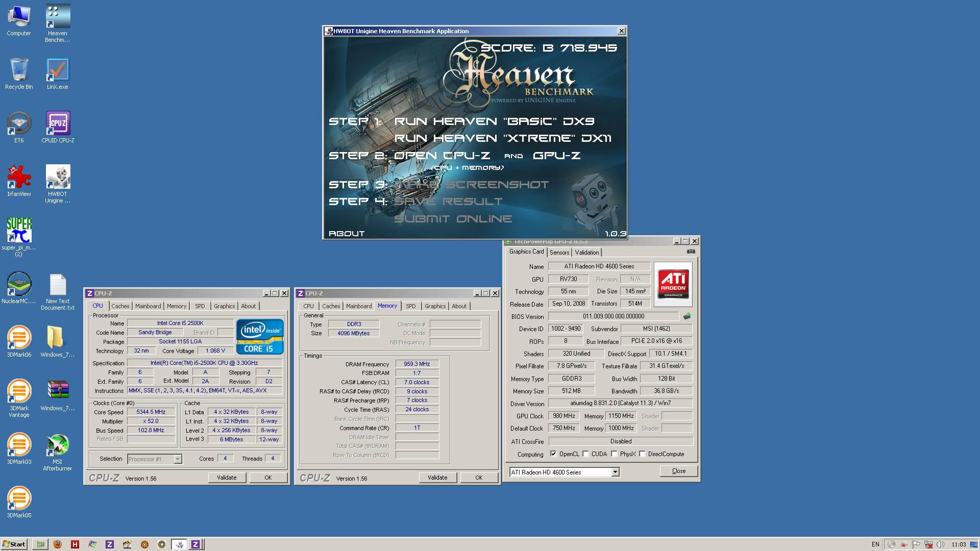980x551 pixels.
Task: Open Graphics tab in the right CPU-Z window
Action: click(435, 306)
